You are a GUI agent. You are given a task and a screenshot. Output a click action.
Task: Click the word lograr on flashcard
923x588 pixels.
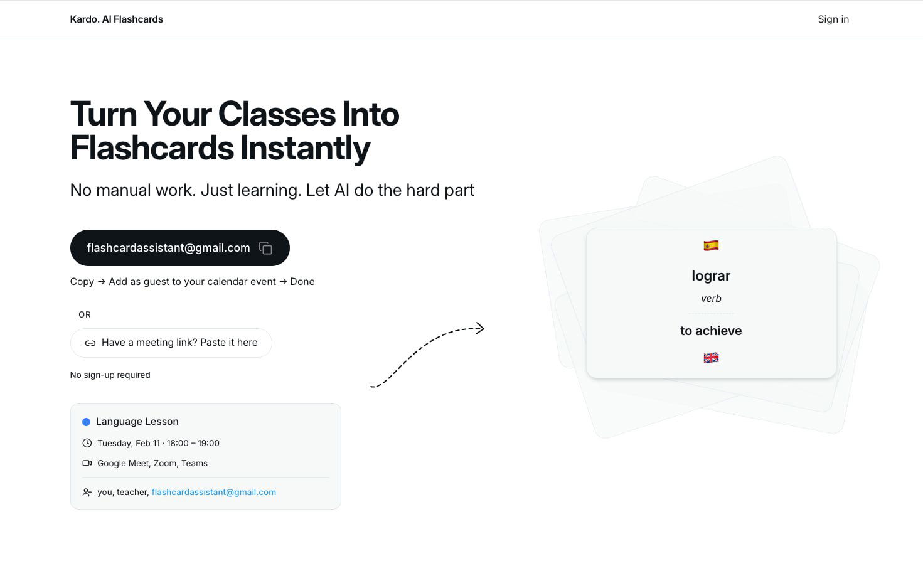(711, 275)
